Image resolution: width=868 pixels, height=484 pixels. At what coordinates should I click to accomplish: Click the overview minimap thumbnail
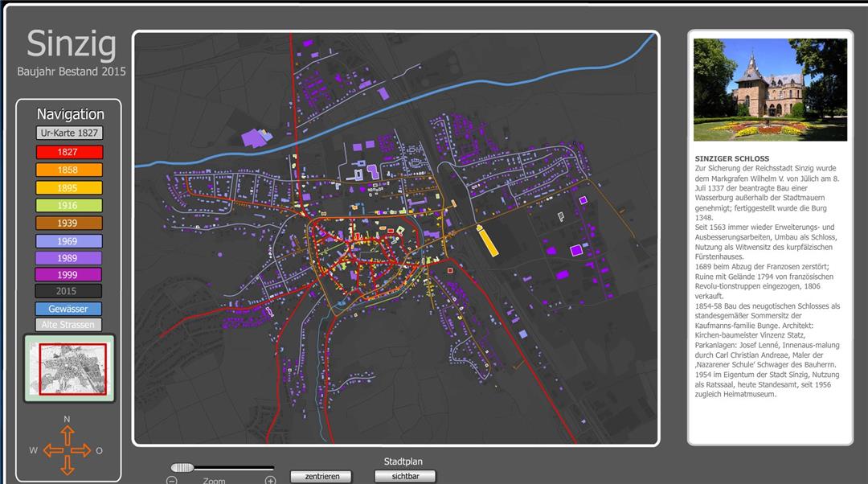point(69,368)
